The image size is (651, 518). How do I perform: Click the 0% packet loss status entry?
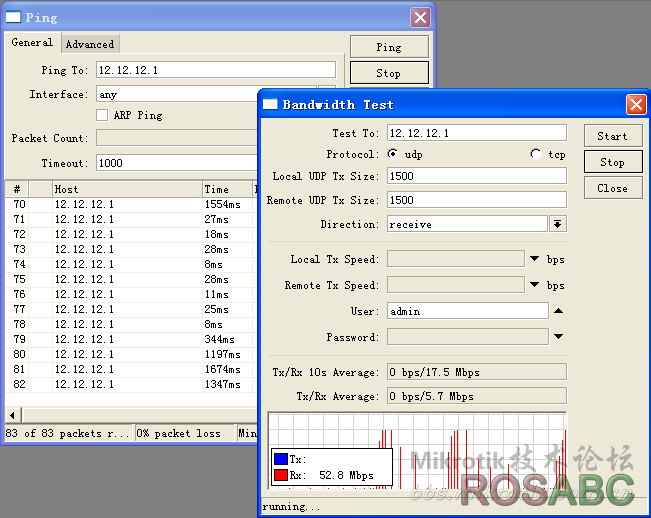pyautogui.click(x=185, y=433)
